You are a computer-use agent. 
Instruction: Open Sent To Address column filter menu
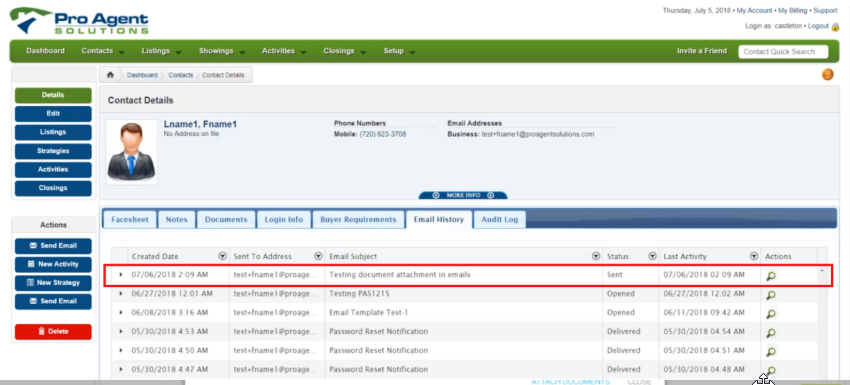point(318,256)
